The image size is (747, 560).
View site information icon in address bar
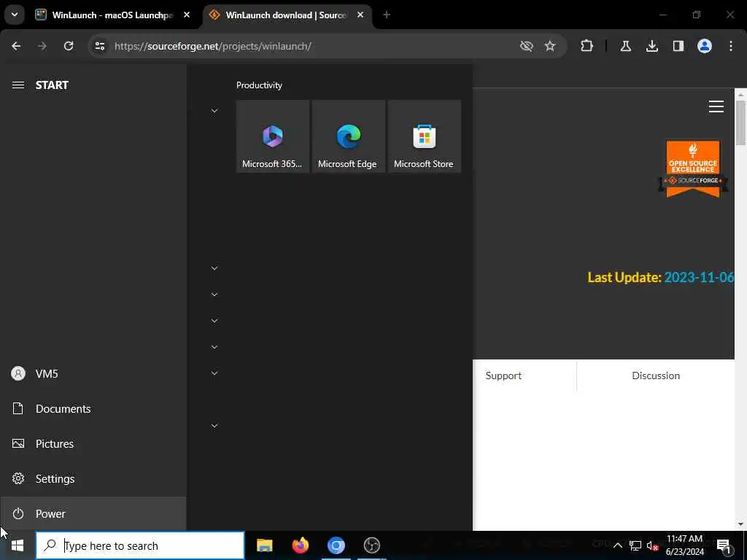pos(99,46)
